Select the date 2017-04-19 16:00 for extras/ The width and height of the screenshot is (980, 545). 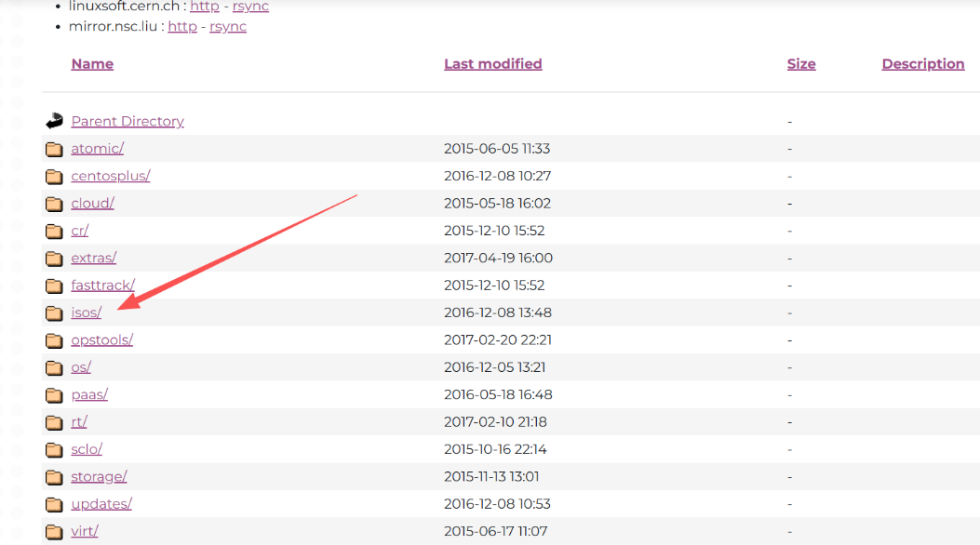[x=498, y=258]
